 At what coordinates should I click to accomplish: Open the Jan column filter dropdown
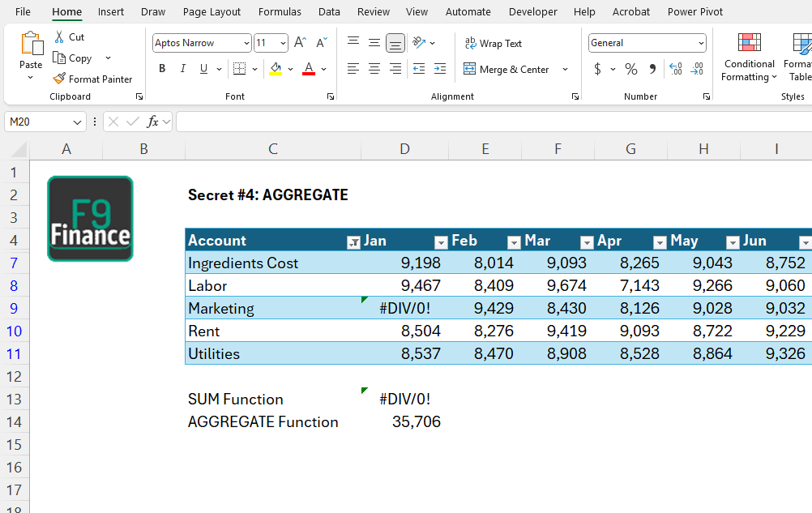[353, 242]
